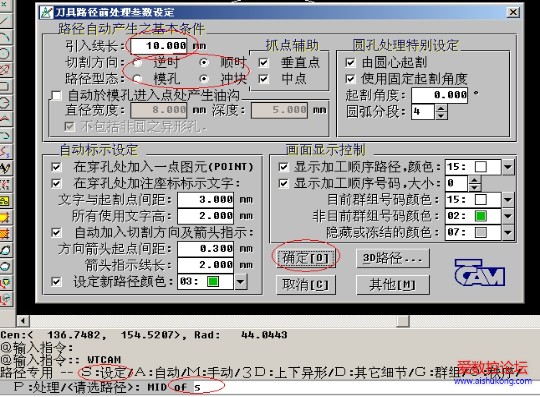Click 取消[C] button

tap(306, 285)
